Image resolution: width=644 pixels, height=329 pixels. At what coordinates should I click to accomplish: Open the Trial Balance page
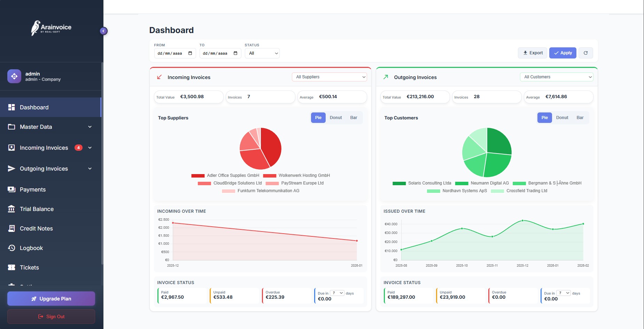[37, 209]
